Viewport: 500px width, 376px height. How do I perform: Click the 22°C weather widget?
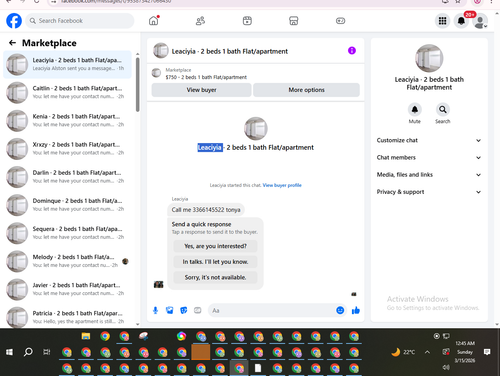click(x=403, y=352)
